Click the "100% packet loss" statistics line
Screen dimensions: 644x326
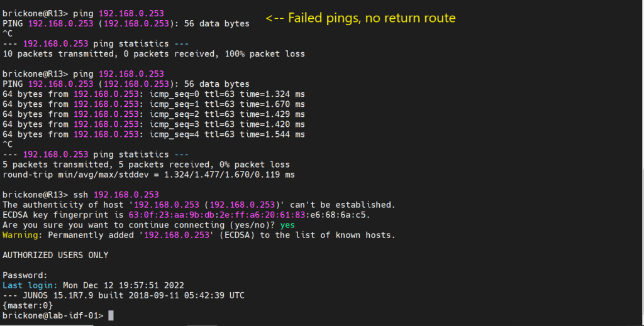tap(153, 54)
